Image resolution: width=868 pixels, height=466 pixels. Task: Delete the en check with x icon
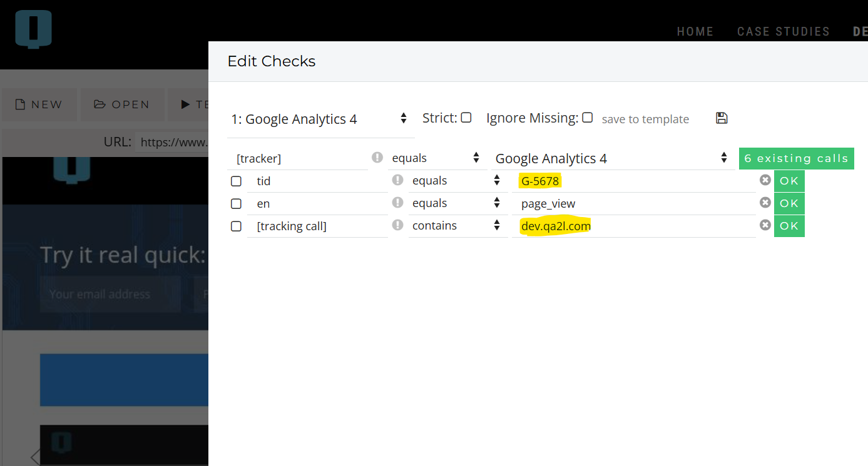765,203
